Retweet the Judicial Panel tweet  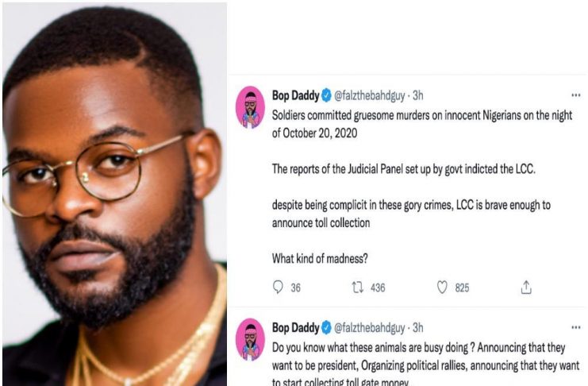(x=357, y=288)
